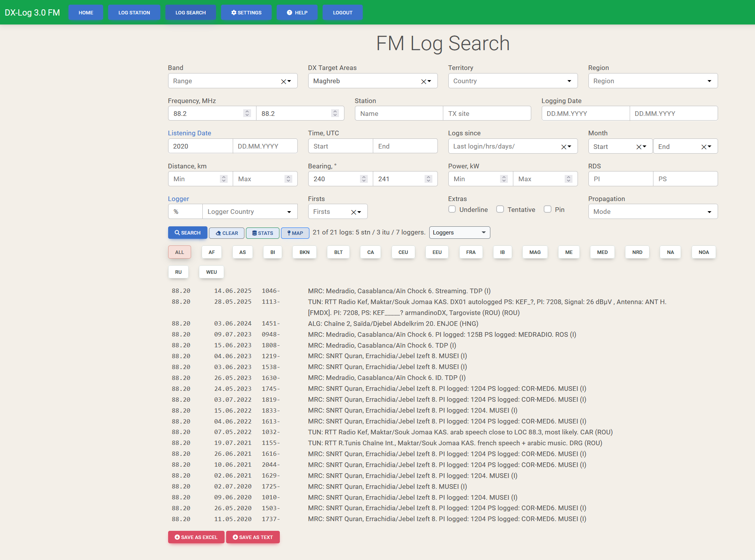This screenshot has height=560, width=755.
Task: Select the WEU target area filter
Action: pyautogui.click(x=211, y=272)
